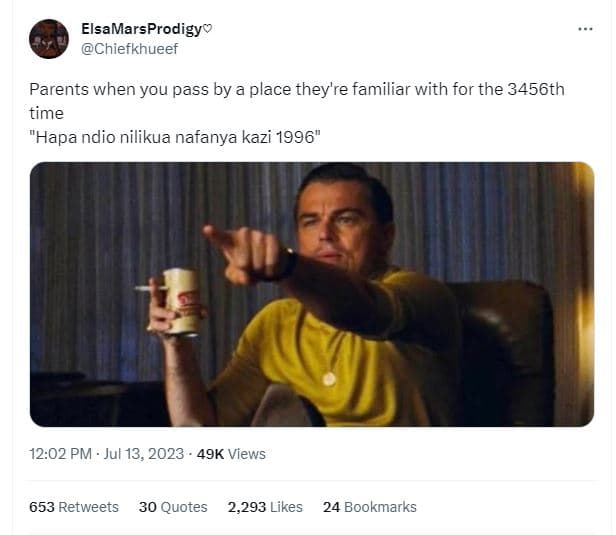Click the 24 Bookmarks count

pyautogui.click(x=370, y=507)
